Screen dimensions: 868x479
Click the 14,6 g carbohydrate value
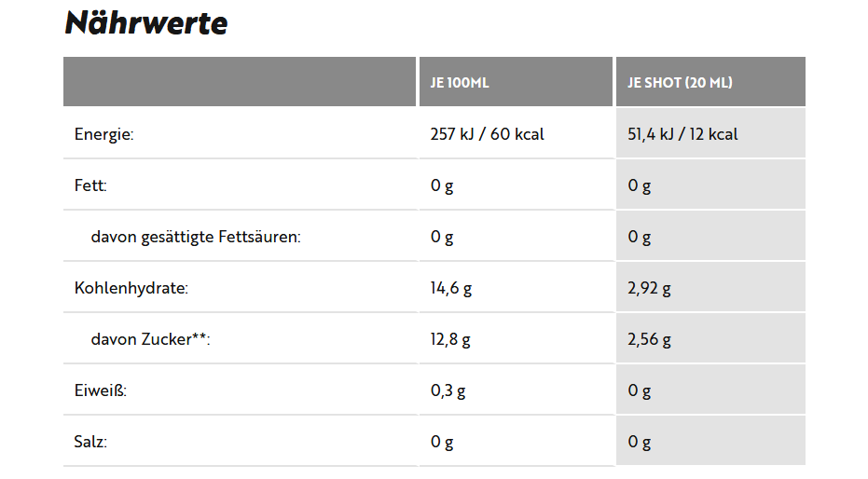(451, 289)
